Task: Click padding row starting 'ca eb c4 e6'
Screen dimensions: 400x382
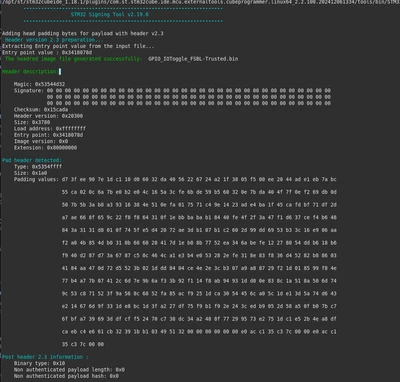Action: tap(199, 331)
